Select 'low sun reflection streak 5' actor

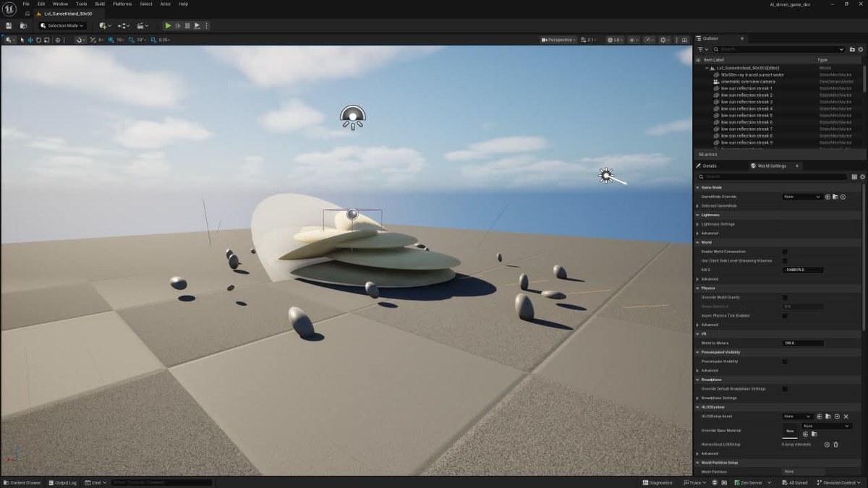pos(746,116)
